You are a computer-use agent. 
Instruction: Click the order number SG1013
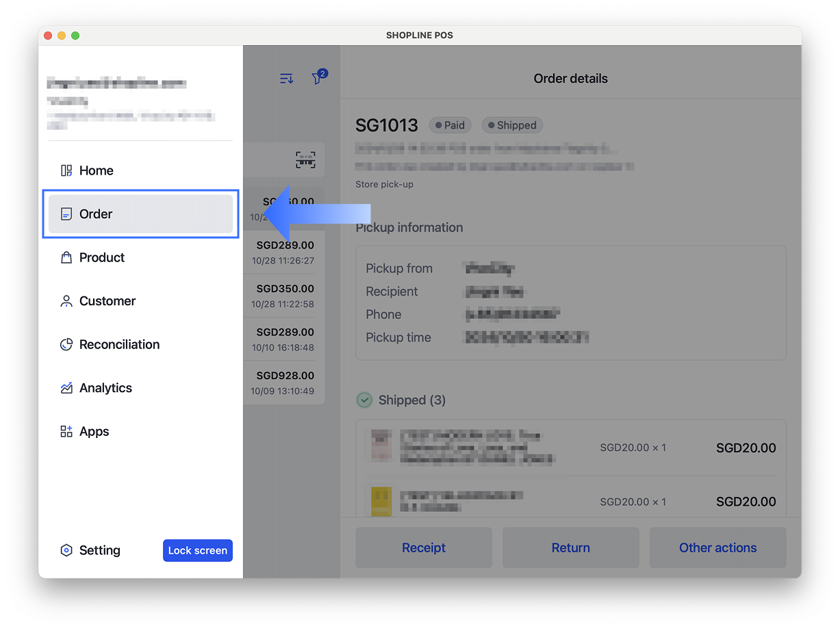(x=387, y=125)
